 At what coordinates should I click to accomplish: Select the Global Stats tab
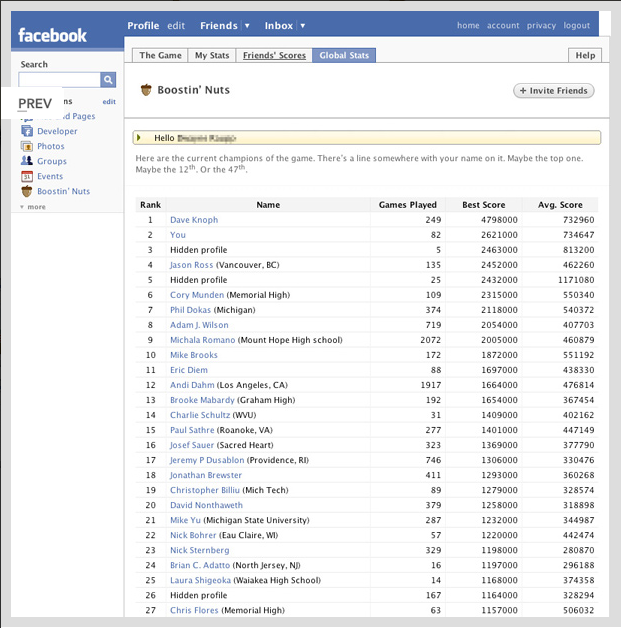(344, 55)
